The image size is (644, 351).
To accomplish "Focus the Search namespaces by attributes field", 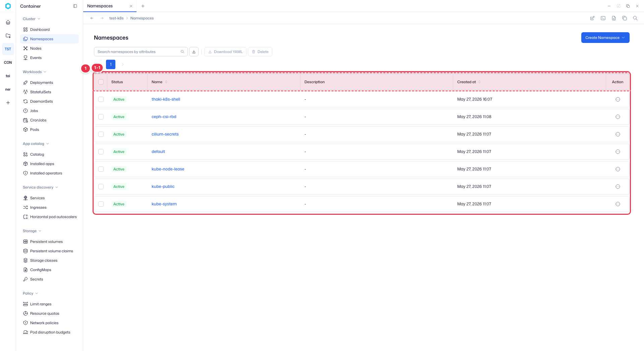I will [141, 52].
